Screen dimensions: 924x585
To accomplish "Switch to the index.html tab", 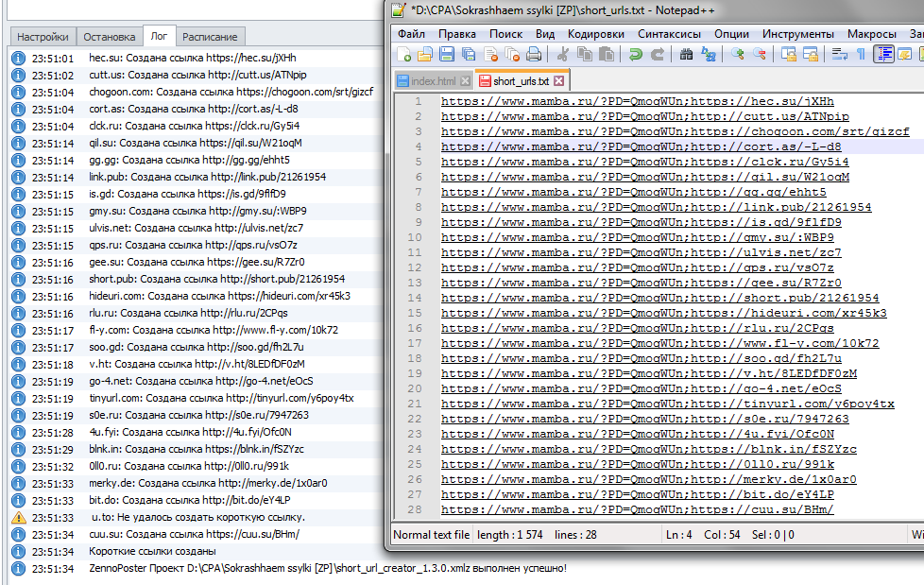I will point(434,80).
